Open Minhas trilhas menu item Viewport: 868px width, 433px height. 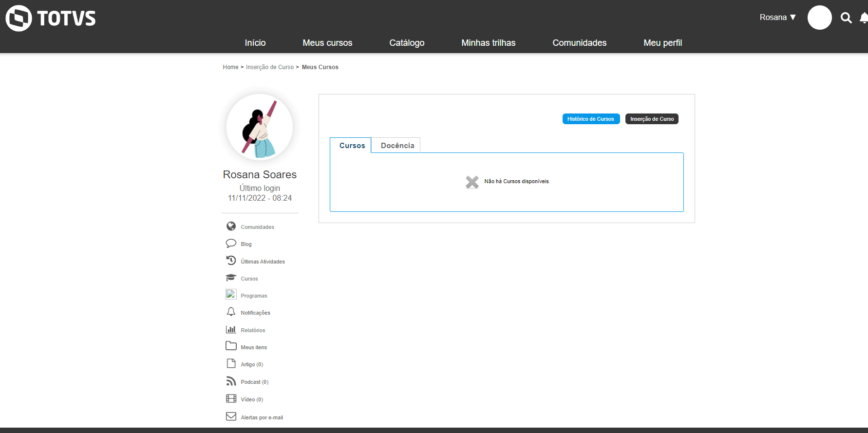[x=488, y=43]
